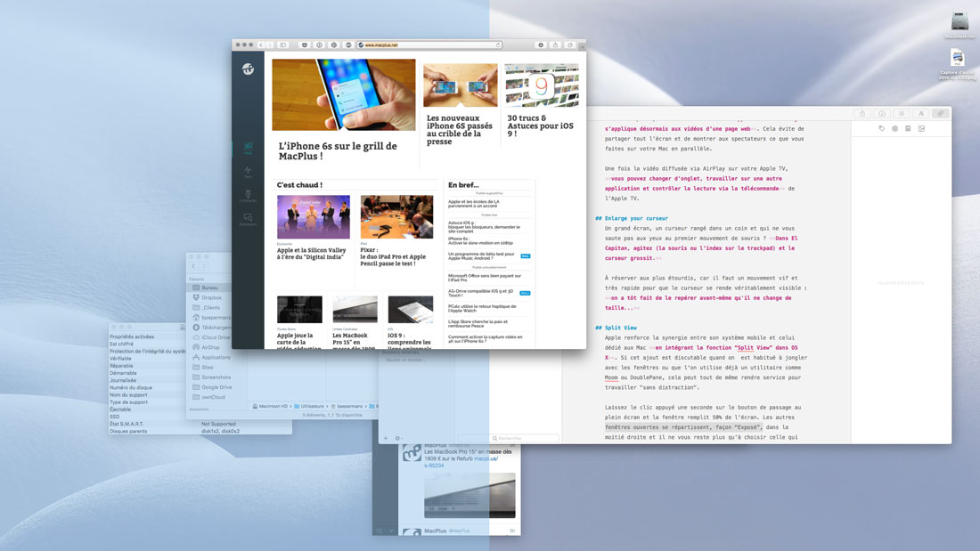Open Applications in the Finder sidebar
The width and height of the screenshot is (980, 551).
coord(216,357)
